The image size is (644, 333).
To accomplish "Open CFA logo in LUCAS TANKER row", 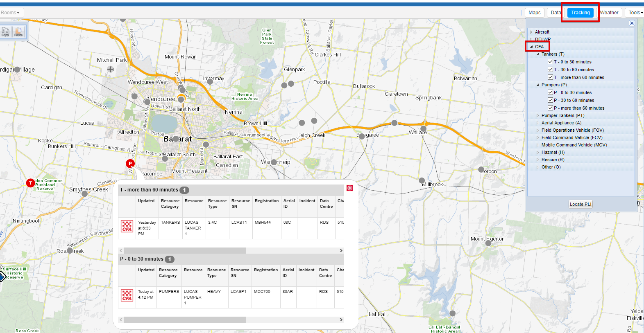I will coord(127,226).
